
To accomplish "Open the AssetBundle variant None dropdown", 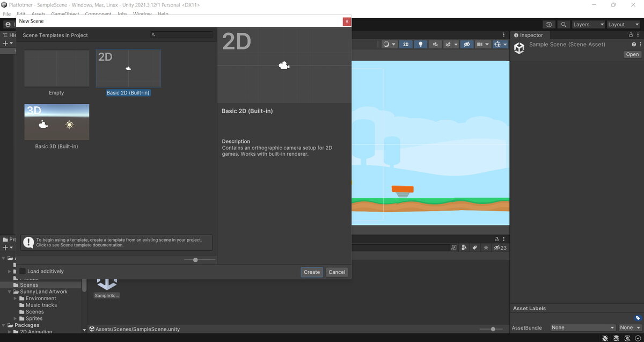I will (x=630, y=328).
